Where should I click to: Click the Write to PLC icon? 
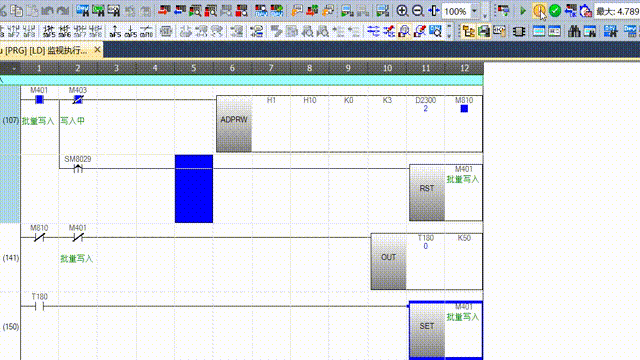[x=164, y=11]
